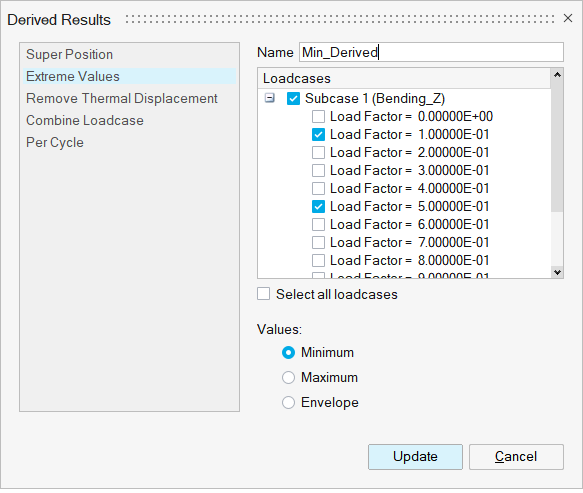The height and width of the screenshot is (493, 583).
Task: Uncheck Subcase 1 (Bending_Z) checkbox
Action: click(x=293, y=99)
